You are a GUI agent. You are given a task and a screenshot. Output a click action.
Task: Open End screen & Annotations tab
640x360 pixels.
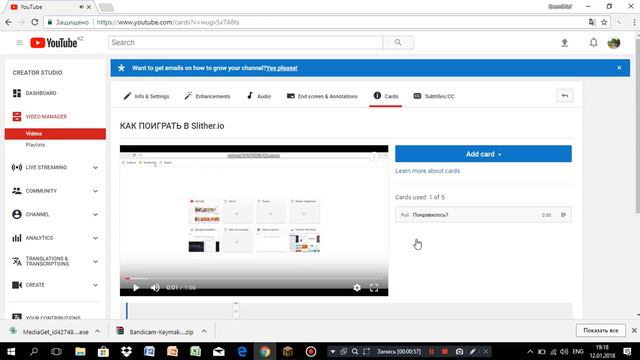(x=322, y=96)
